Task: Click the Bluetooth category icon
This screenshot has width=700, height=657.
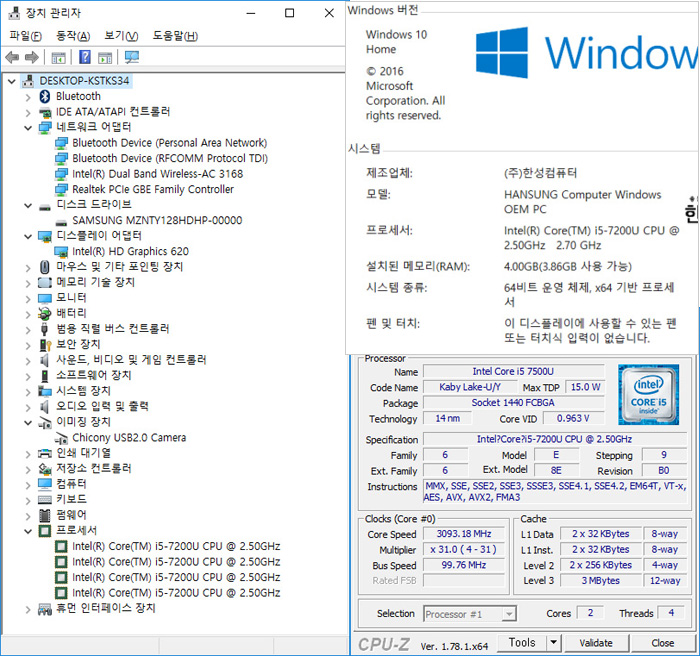Action: [45, 96]
